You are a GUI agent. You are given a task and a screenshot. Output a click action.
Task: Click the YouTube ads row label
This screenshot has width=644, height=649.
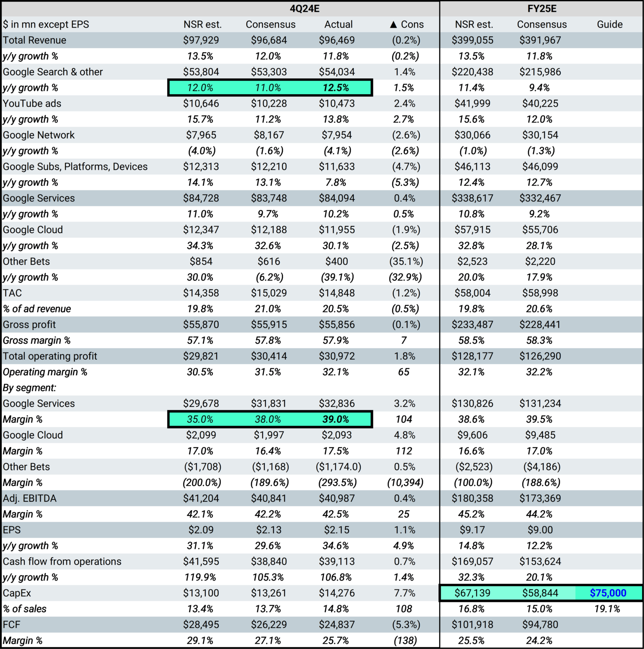32,103
